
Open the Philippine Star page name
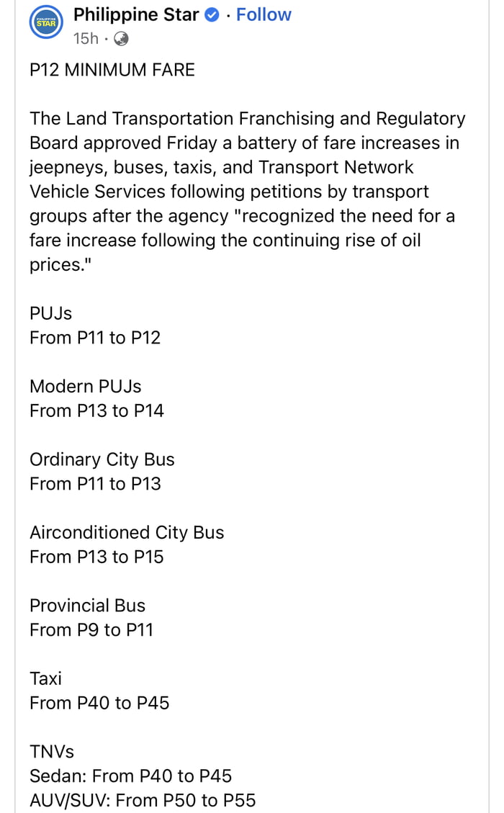[136, 14]
